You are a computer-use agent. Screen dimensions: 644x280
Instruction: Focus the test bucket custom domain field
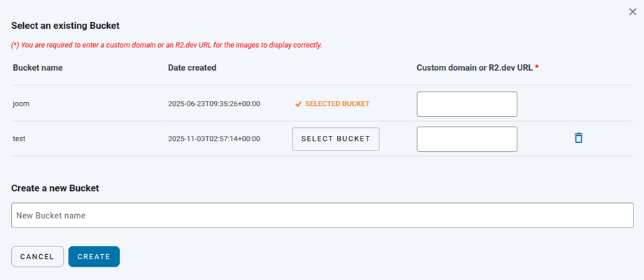pyautogui.click(x=467, y=139)
